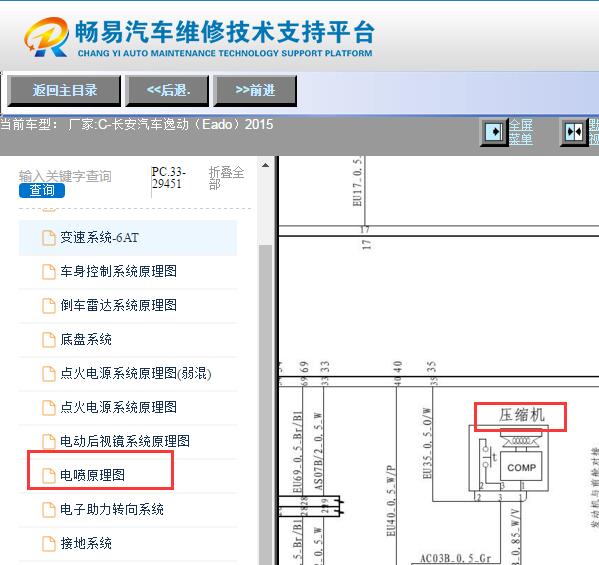
Task: Open 车身控制系统原理图
Action: pos(118,271)
